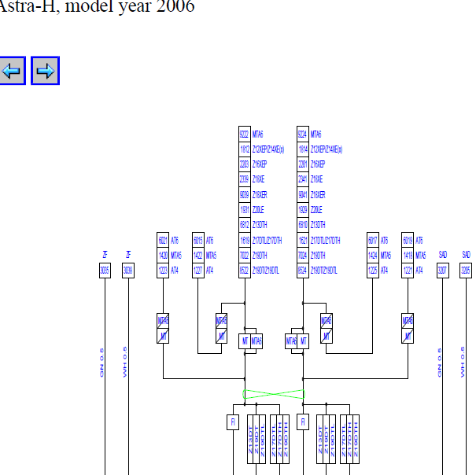Click the MTA6/MT box under reference 6019
476x475 pixels.
click(408, 329)
